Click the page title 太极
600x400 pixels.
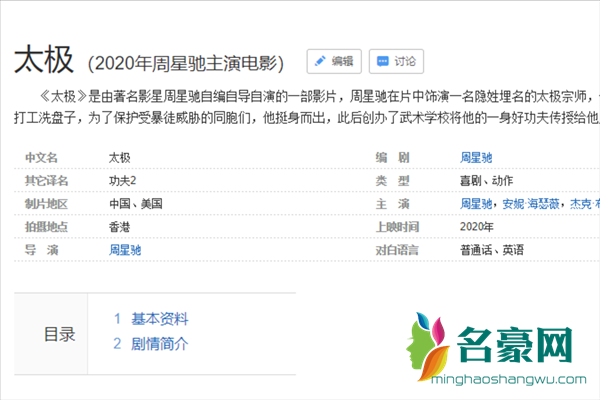pos(43,59)
